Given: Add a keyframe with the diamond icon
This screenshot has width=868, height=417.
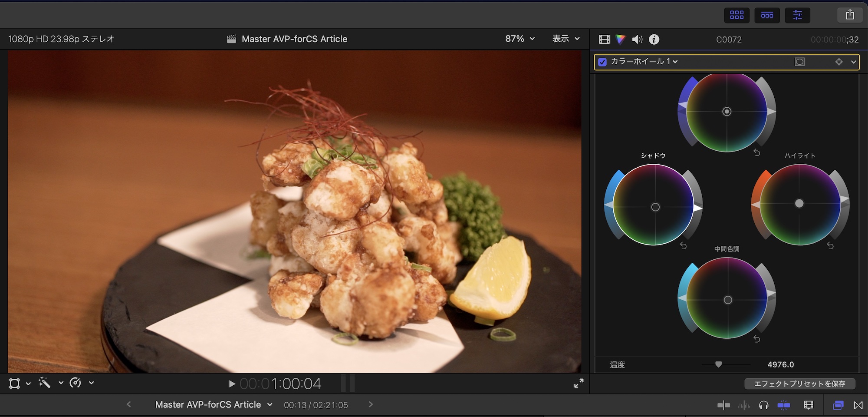Looking at the screenshot, I should (x=839, y=62).
